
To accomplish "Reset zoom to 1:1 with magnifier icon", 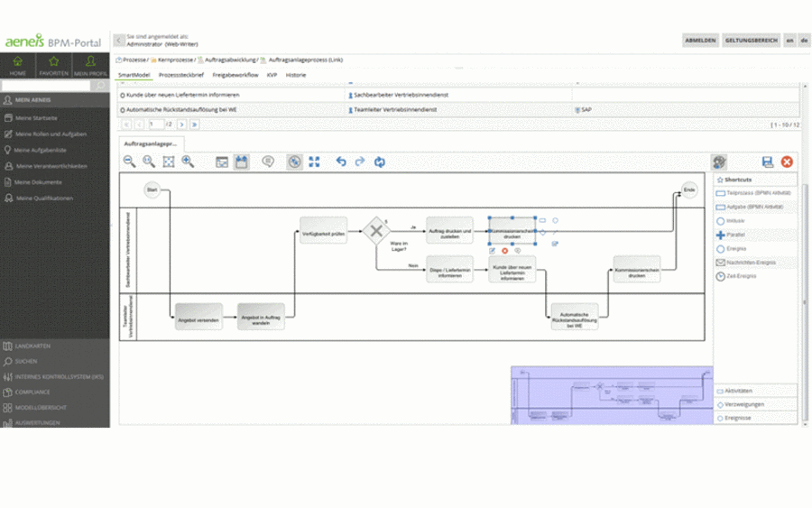I will click(149, 162).
